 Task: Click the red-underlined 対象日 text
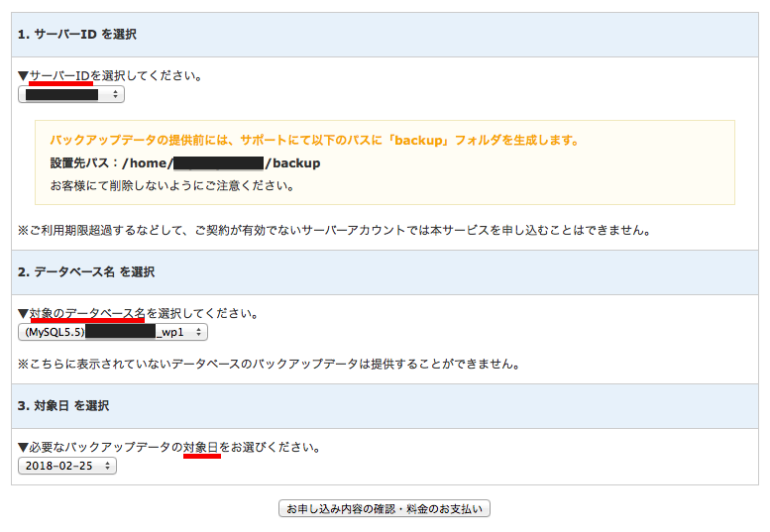201,447
